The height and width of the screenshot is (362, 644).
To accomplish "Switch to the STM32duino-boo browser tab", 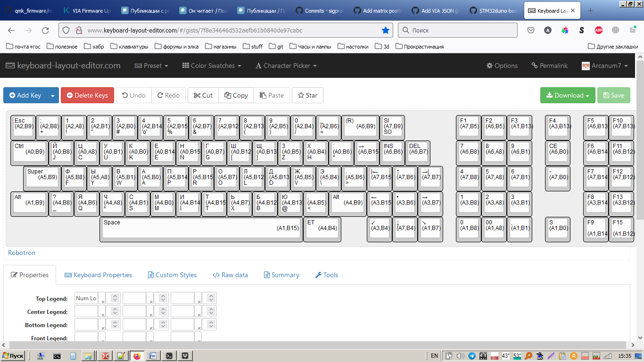I will coord(493,11).
